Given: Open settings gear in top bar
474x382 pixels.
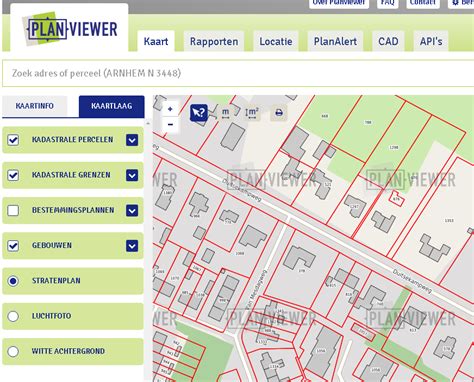Looking at the screenshot, I should pyautogui.click(x=455, y=3).
